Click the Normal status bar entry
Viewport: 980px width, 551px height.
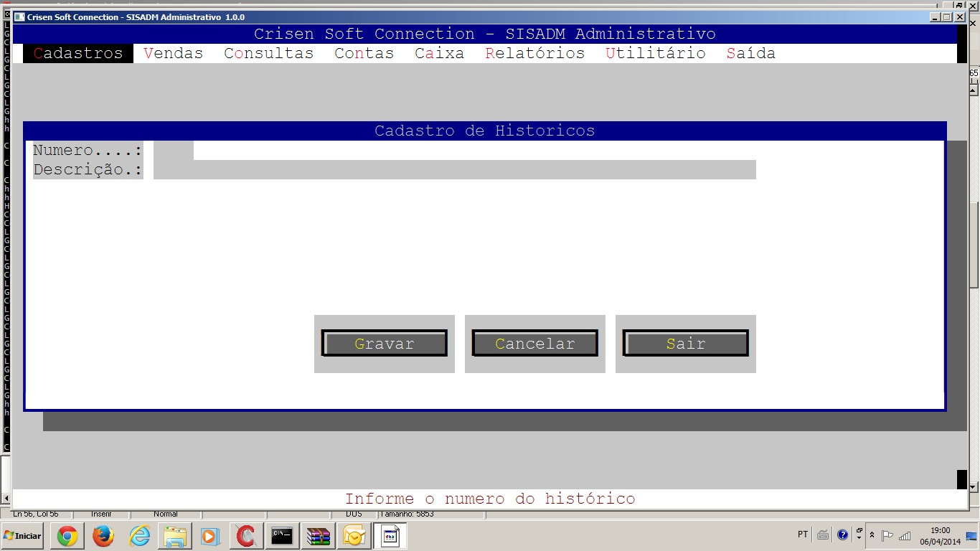click(x=165, y=514)
